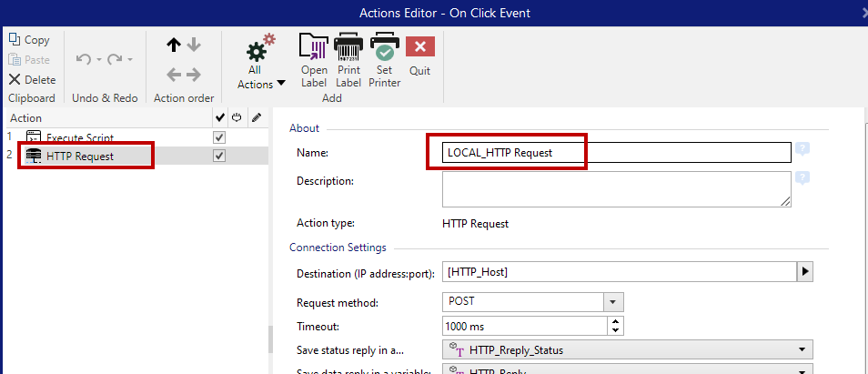
Task: Outdent action with the left arrow
Action: point(174,75)
